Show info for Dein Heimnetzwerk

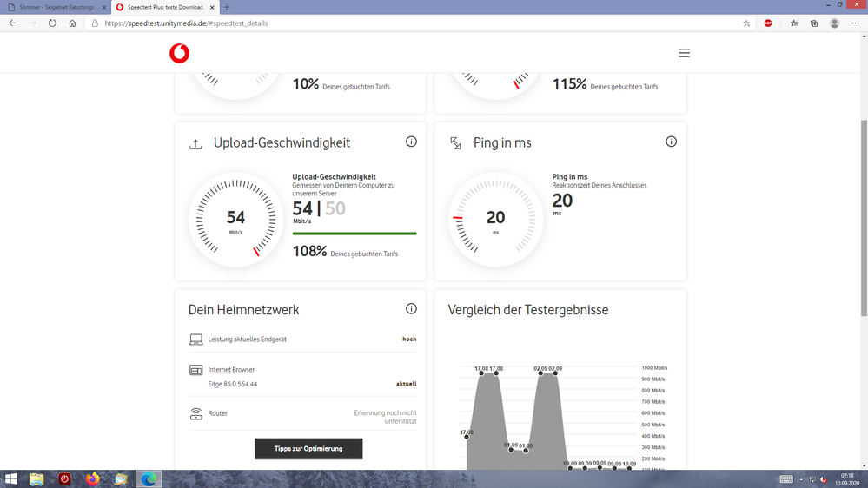[x=411, y=309]
